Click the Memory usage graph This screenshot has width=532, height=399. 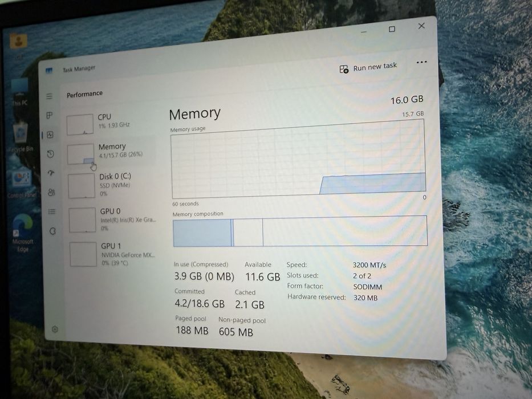click(x=299, y=159)
